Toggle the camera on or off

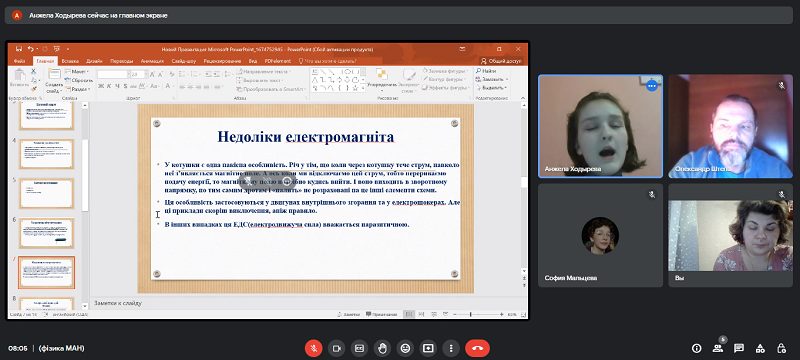(336, 348)
